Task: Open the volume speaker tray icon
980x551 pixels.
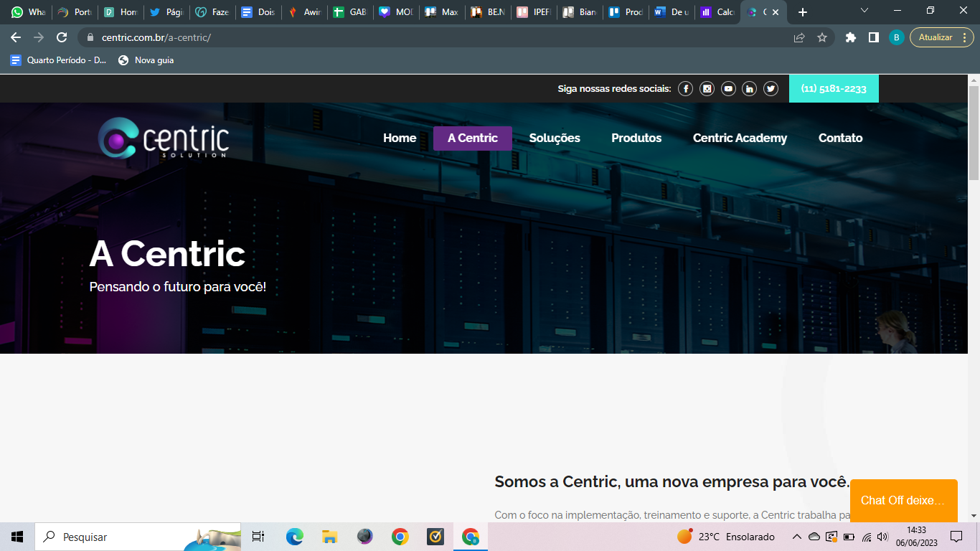Action: click(x=882, y=537)
